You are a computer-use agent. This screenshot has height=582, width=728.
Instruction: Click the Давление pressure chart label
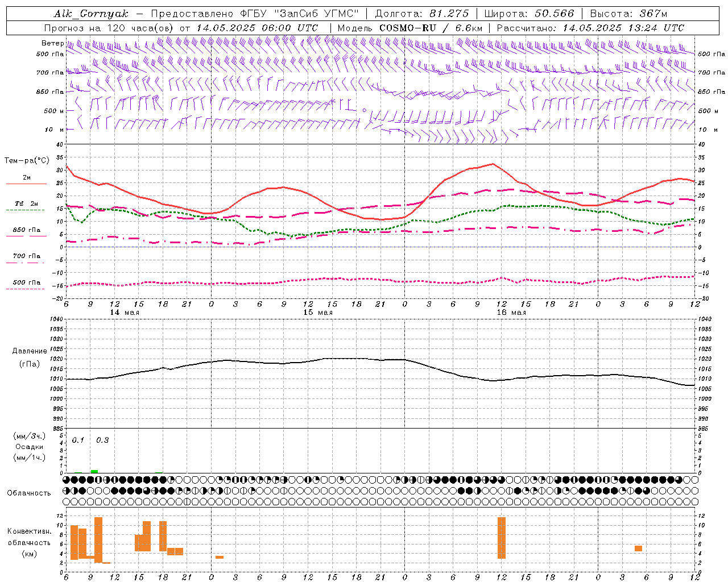[x=30, y=351]
